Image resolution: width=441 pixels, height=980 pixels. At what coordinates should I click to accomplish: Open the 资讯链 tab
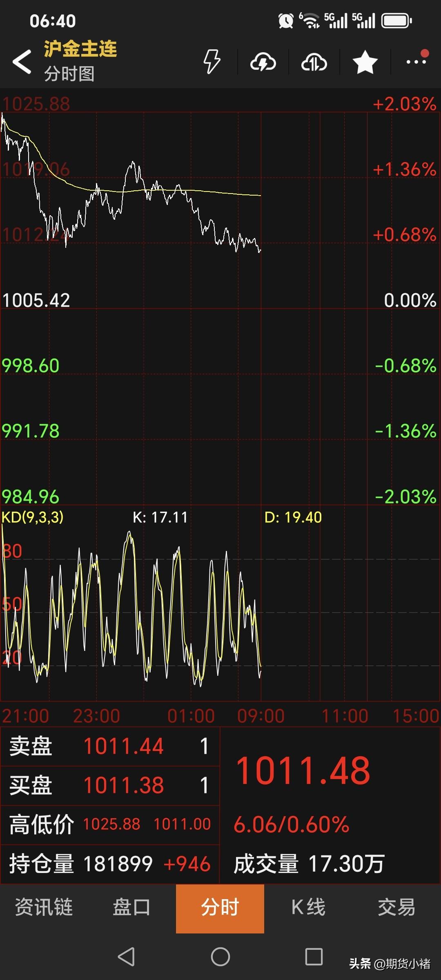click(x=44, y=907)
